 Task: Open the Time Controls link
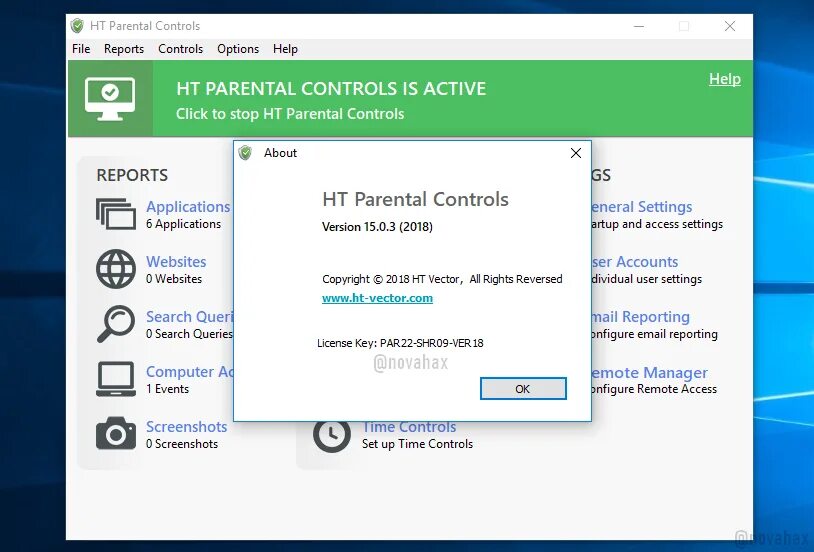pyautogui.click(x=409, y=426)
